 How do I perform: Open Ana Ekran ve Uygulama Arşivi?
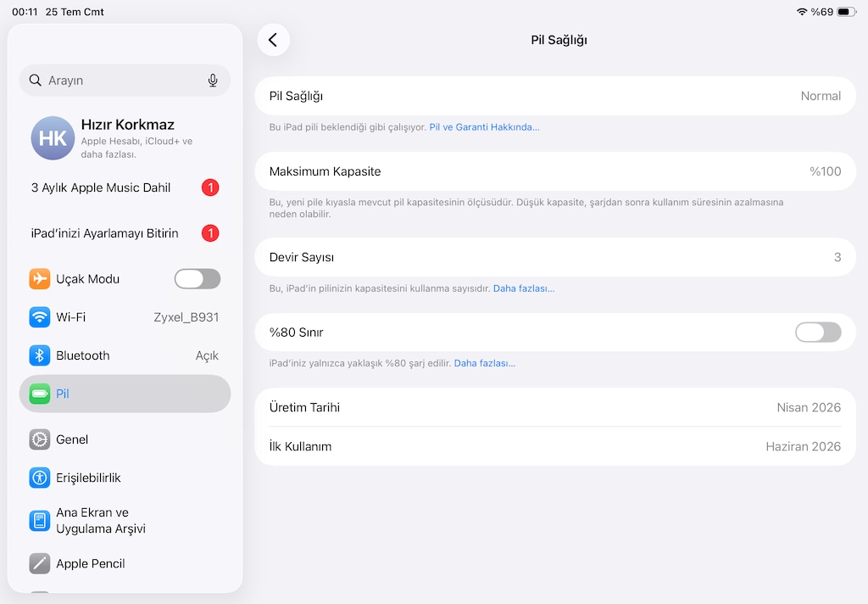click(x=125, y=521)
